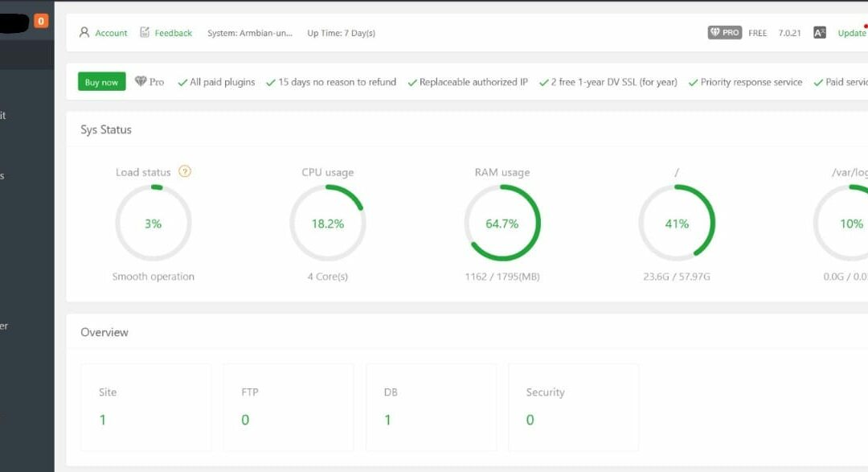
Task: Click the orange notification count badge
Action: [x=41, y=21]
